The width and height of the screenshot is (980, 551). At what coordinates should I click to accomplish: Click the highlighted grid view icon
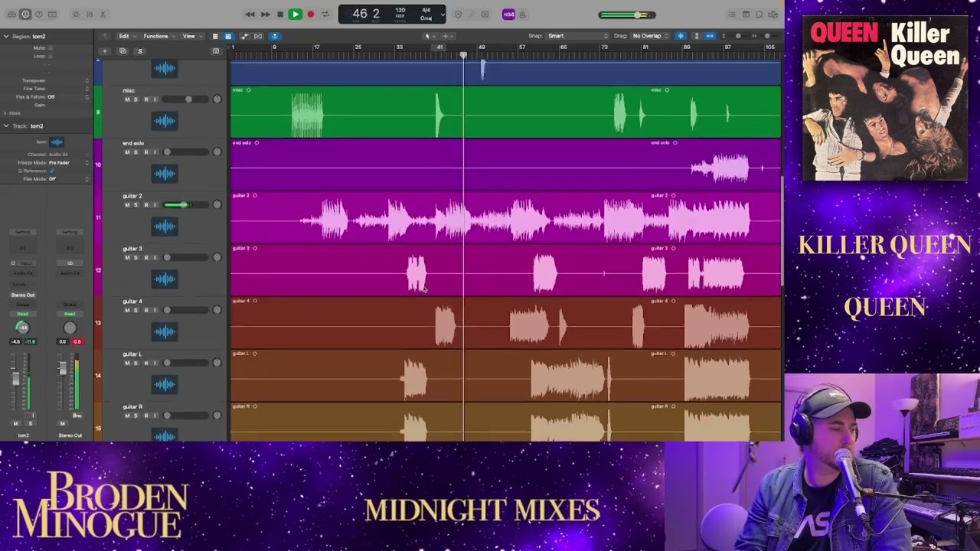coord(227,36)
